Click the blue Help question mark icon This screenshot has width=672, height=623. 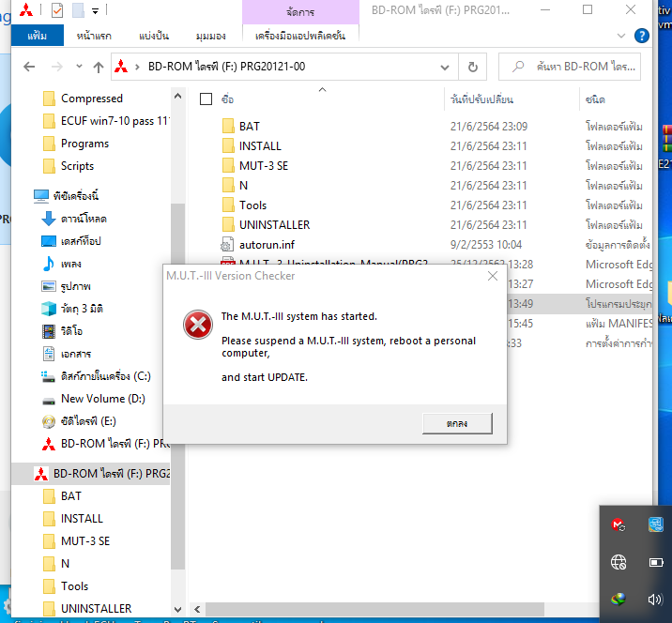(642, 36)
